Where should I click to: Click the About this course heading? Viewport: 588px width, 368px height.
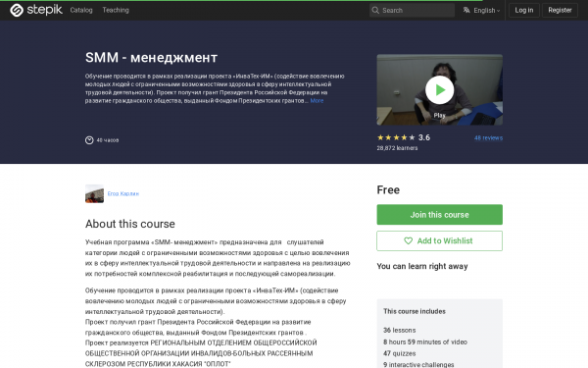130,224
